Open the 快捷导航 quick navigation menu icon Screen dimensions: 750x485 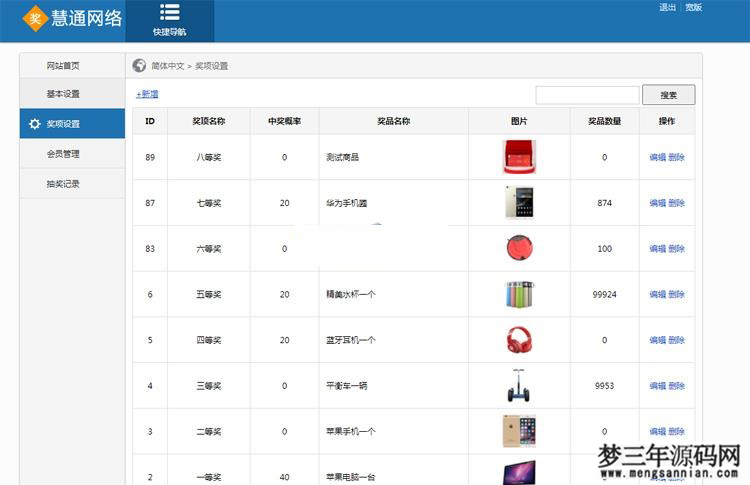pos(169,13)
